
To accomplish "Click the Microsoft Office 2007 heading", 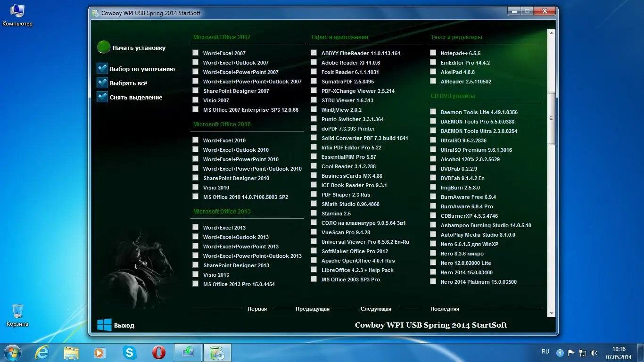I will click(x=222, y=37).
